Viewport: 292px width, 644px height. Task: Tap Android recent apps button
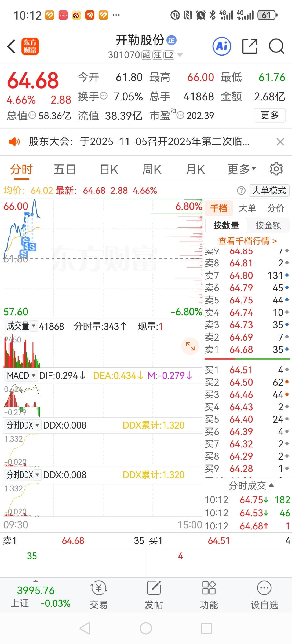[206, 628]
